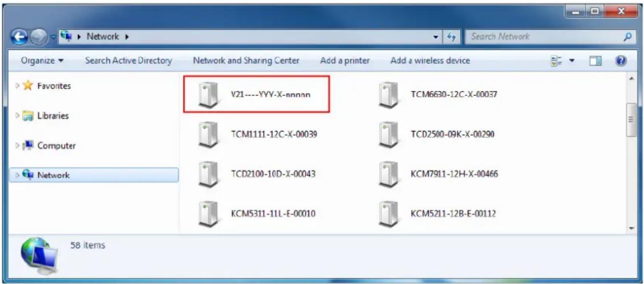This screenshot has height=284, width=644.
Task: Select TCD2100-10D-X-00043 label
Action: (x=273, y=174)
